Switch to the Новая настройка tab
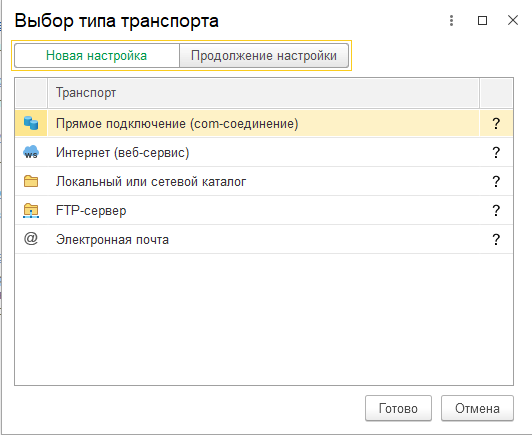The width and height of the screenshot is (532, 435). tap(97, 56)
